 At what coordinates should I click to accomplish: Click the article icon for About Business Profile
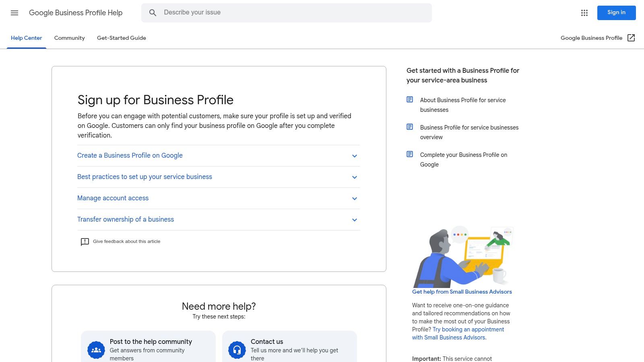(410, 99)
